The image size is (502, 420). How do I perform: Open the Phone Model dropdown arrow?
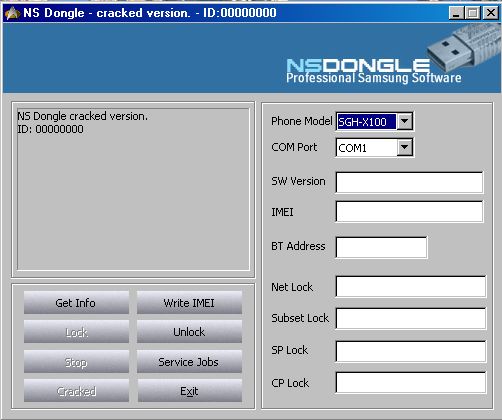404,121
